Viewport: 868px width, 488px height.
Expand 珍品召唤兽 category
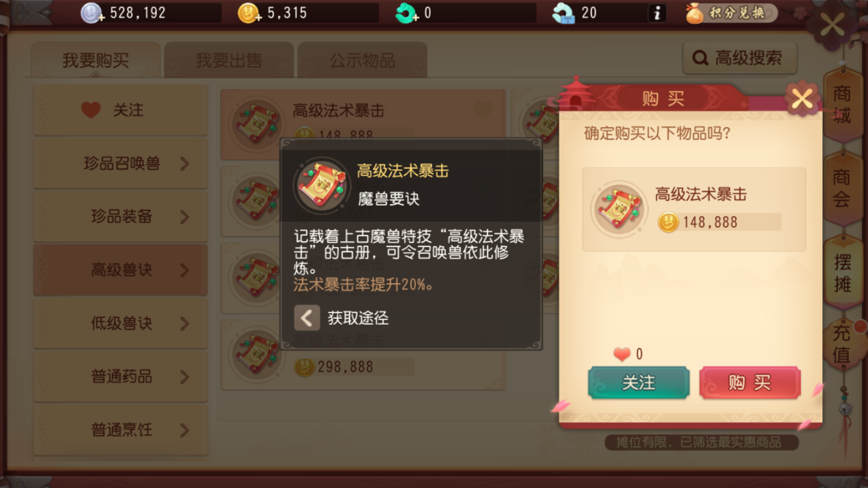120,163
